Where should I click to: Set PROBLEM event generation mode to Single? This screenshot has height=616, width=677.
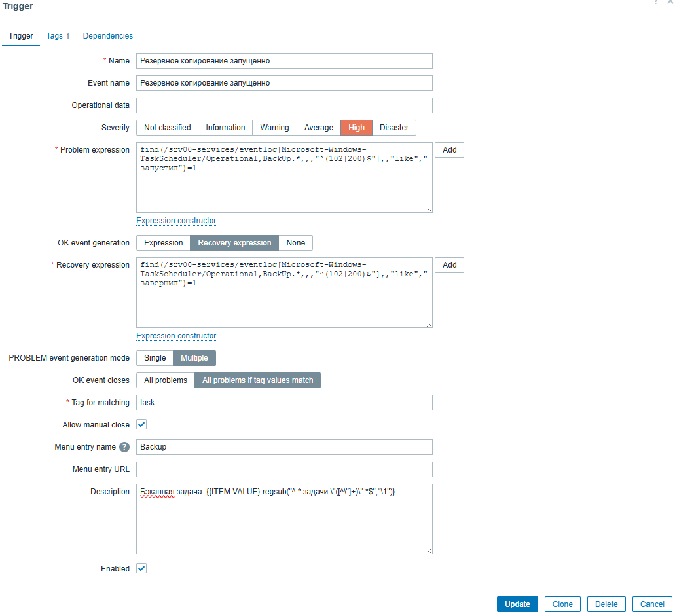(155, 358)
